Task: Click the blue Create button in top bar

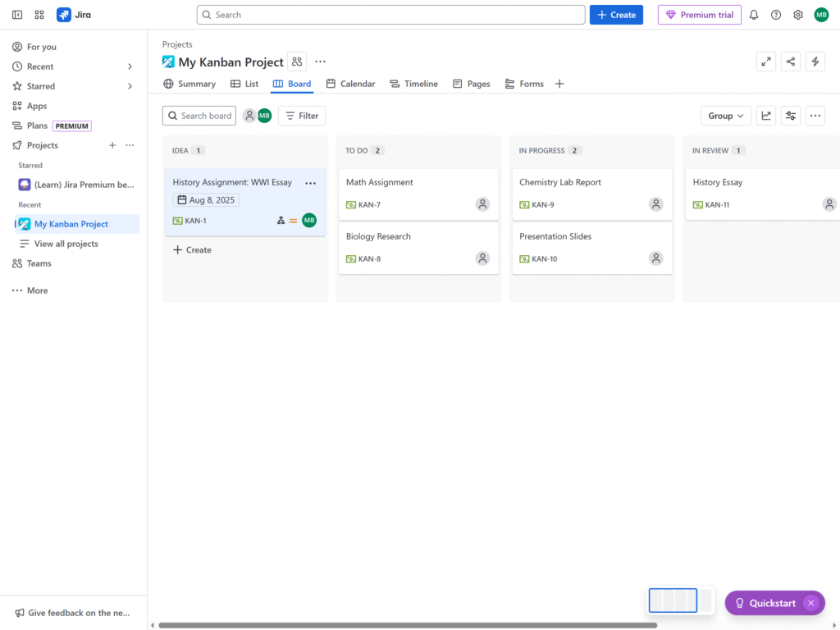Action: pos(616,15)
